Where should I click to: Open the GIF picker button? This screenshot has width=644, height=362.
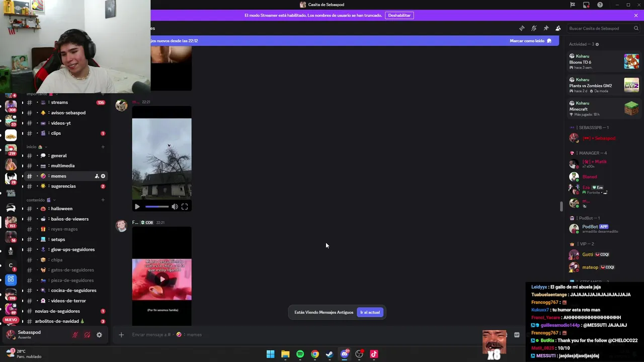(517, 335)
